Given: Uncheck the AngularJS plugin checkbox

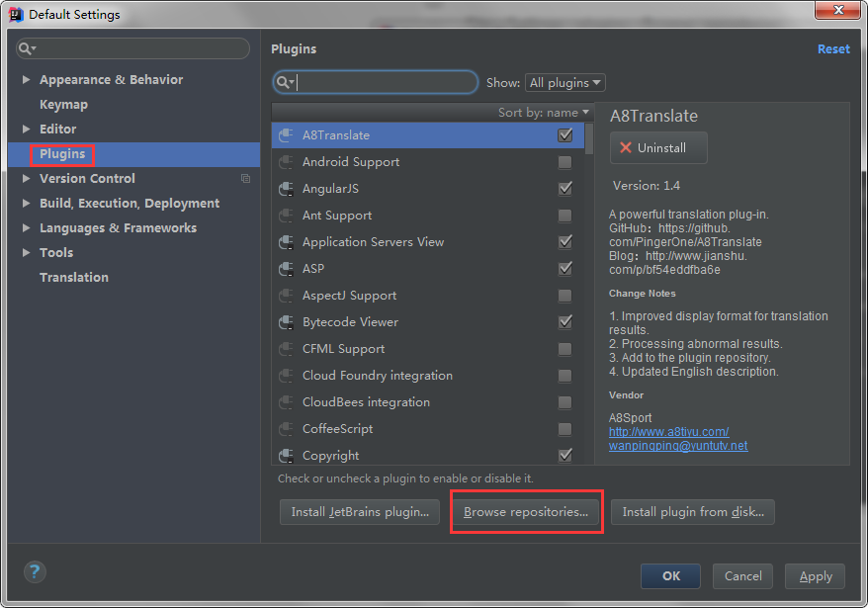Looking at the screenshot, I should click(x=564, y=188).
